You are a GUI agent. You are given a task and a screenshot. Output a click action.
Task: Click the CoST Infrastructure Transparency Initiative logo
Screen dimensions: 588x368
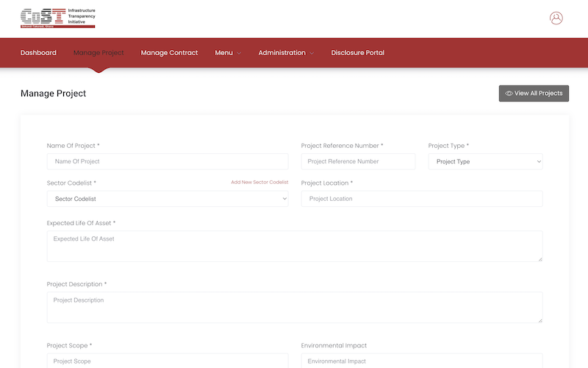click(x=58, y=18)
